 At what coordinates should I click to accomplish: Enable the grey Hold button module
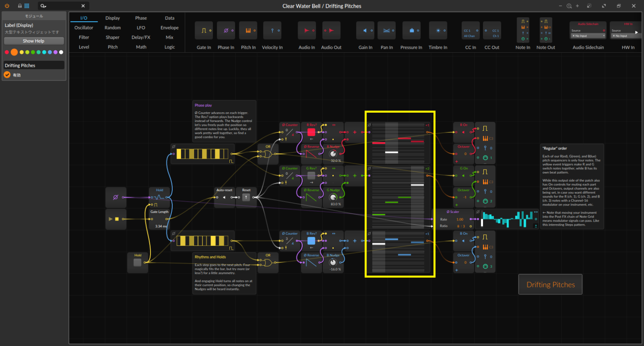click(138, 263)
